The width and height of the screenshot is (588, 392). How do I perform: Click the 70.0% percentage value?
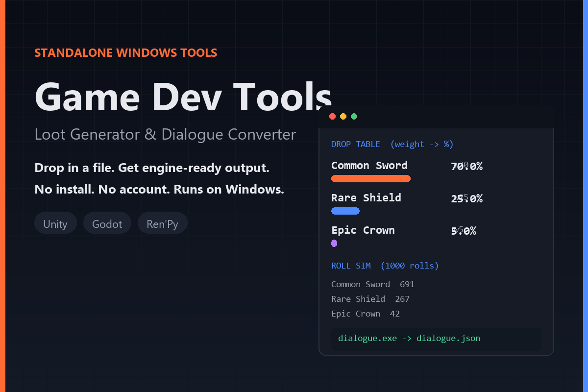click(x=466, y=167)
